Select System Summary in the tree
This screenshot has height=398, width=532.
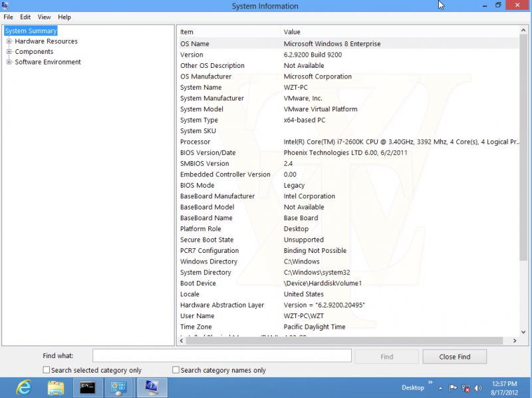(x=31, y=31)
